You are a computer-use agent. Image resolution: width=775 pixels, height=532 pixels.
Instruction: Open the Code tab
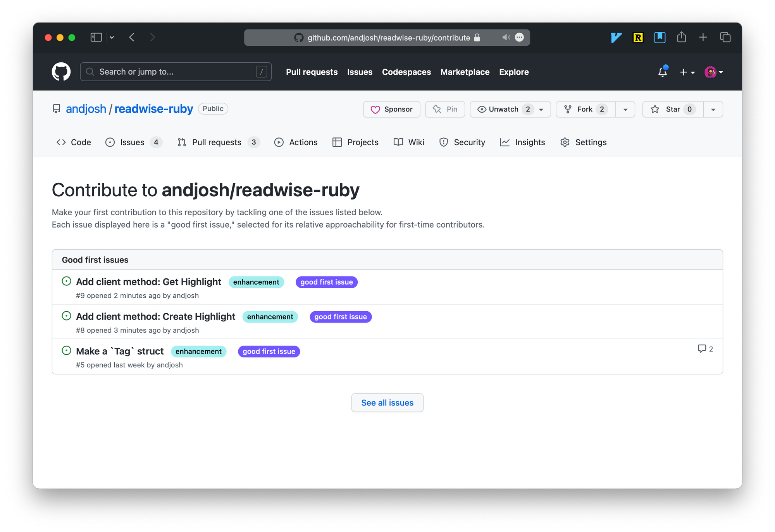coord(74,142)
